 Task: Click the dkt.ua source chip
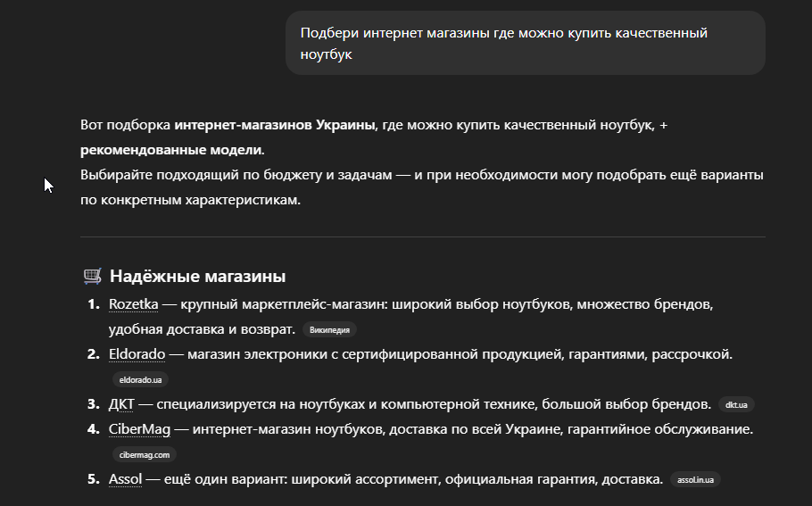tap(736, 404)
